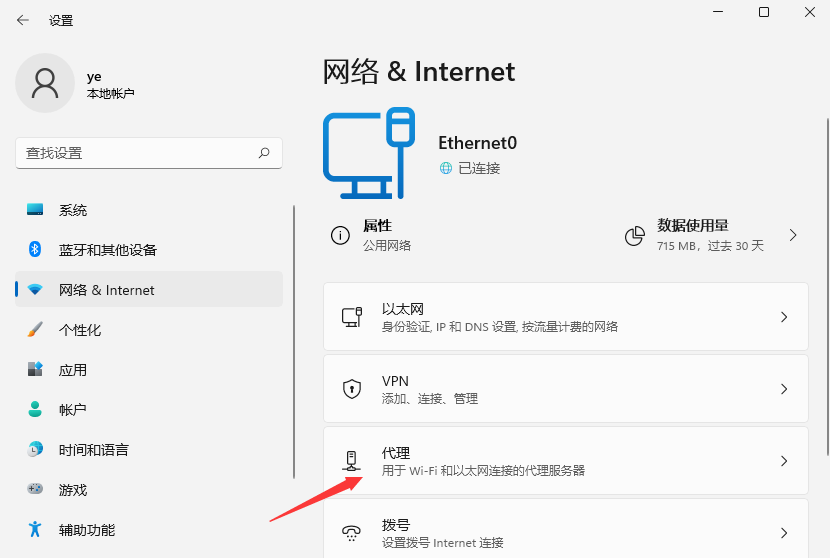Go to 应用 in the sidebar
Image resolution: width=830 pixels, height=558 pixels.
[149, 370]
